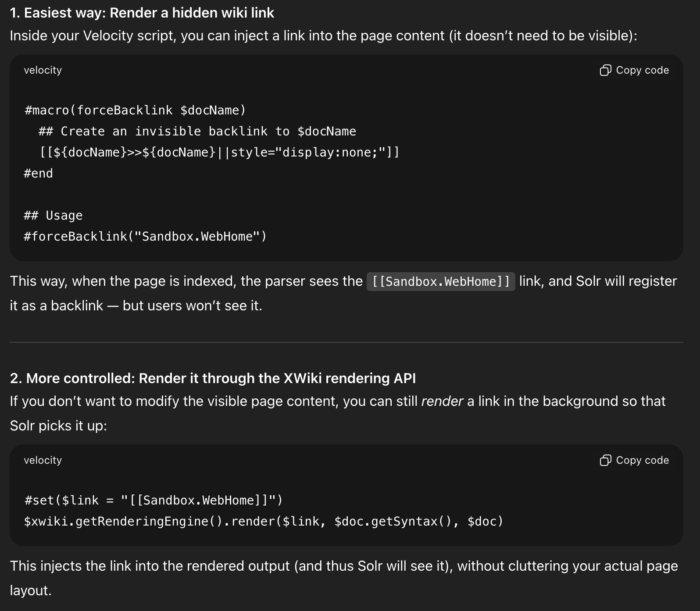Click the #end line in the macro
Image resolution: width=700 pixels, height=611 pixels.
tap(38, 173)
